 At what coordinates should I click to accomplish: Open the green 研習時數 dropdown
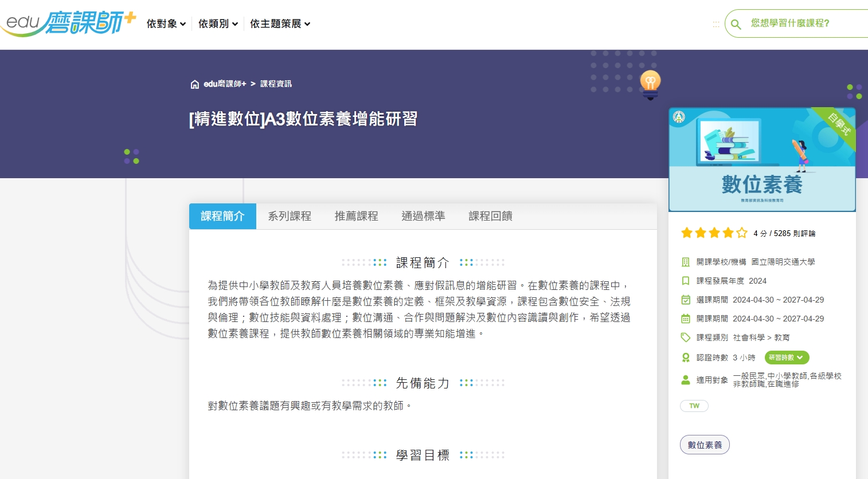[787, 358]
